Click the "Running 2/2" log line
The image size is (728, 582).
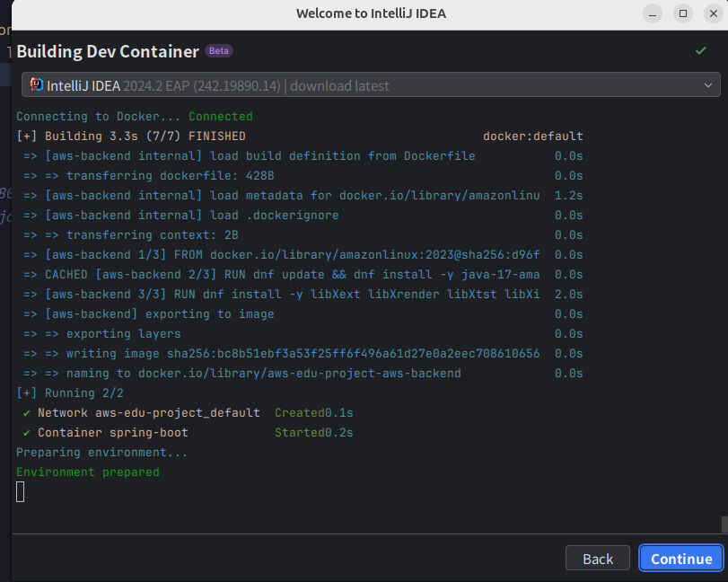click(x=70, y=393)
